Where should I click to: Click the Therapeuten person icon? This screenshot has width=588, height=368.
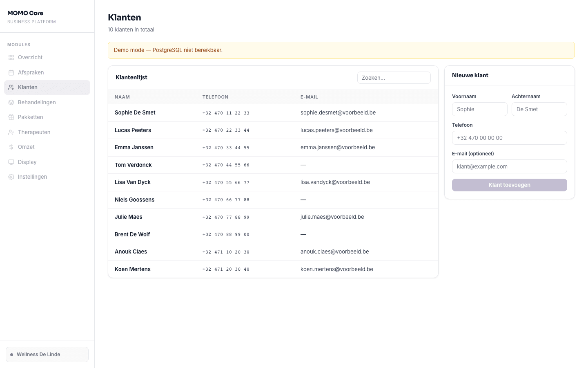click(x=11, y=132)
